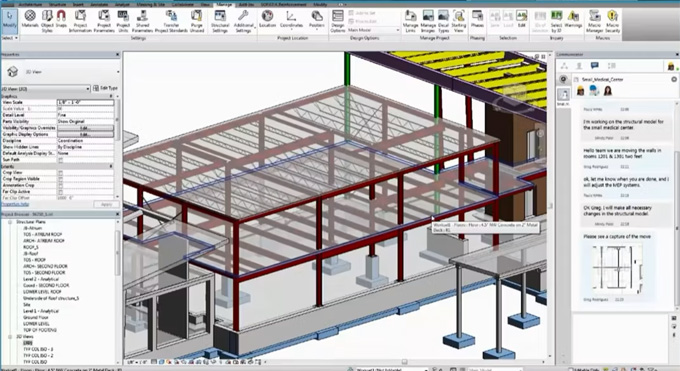Switch to the Annotate ribbon tab

[99, 4]
